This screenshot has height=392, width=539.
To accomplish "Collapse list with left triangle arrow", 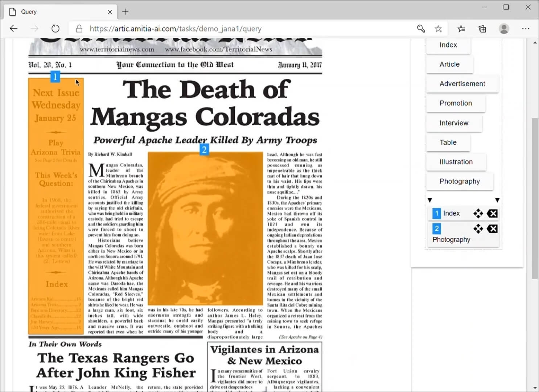I will point(430,200).
